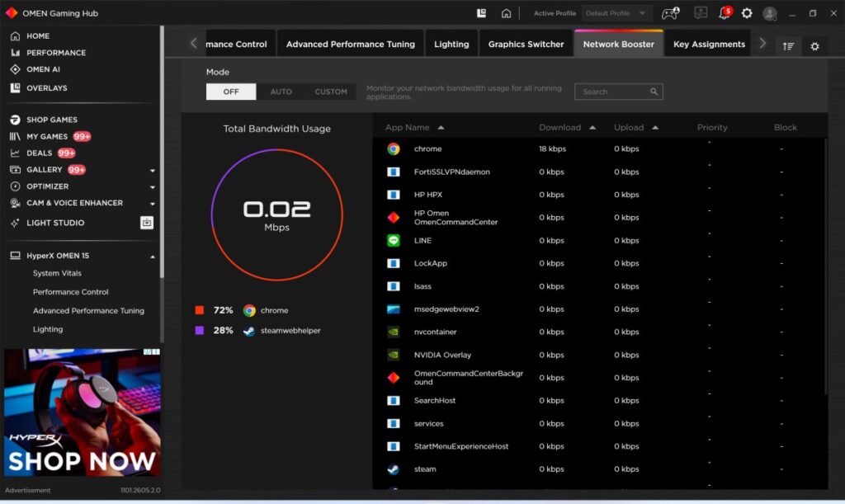Click the StartMenuExperienceHost row name

[461, 446]
